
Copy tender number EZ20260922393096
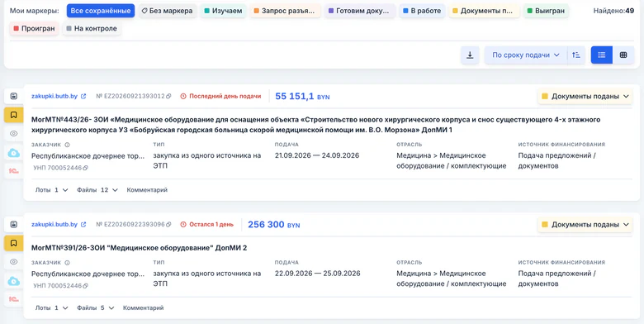coord(168,225)
